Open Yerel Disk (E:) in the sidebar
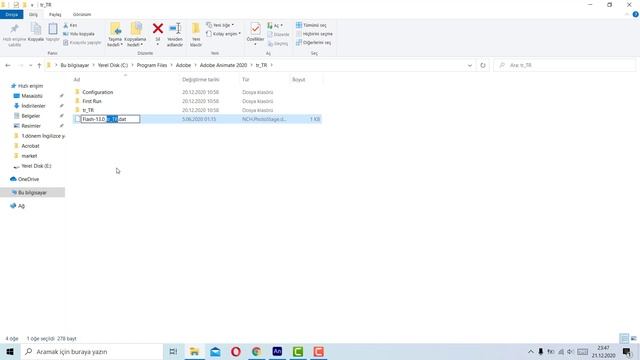Viewport: 640px width, 360px height. pyautogui.click(x=36, y=166)
